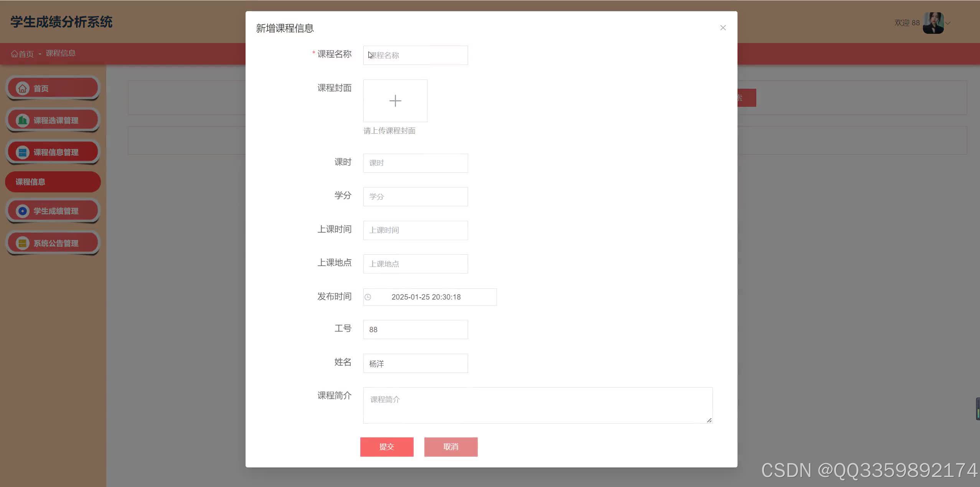Click the plus icon to upload course cover

[395, 101]
